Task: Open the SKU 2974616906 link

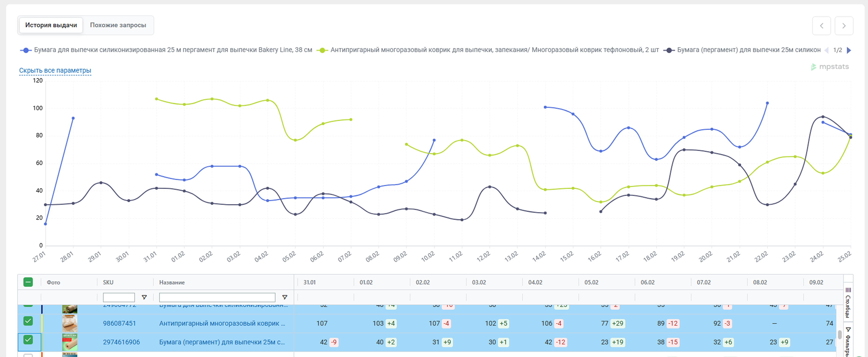Action: coord(121,342)
